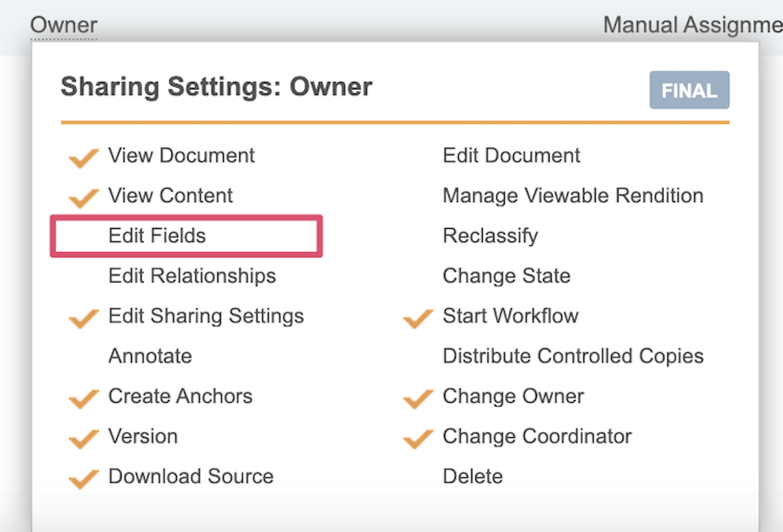Click the Change State permission
Viewport: 783px width, 532px height.
click(x=506, y=275)
